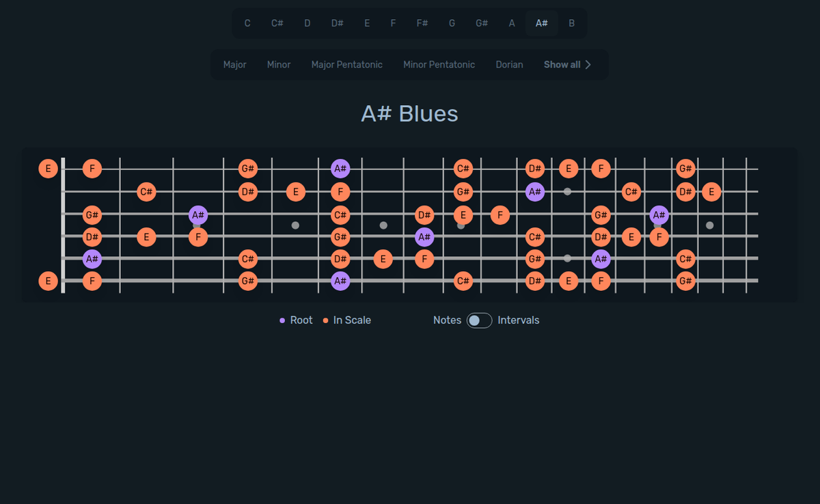Select the Minor Pentatonic scale option
The height and width of the screenshot is (504, 820).
coord(439,64)
